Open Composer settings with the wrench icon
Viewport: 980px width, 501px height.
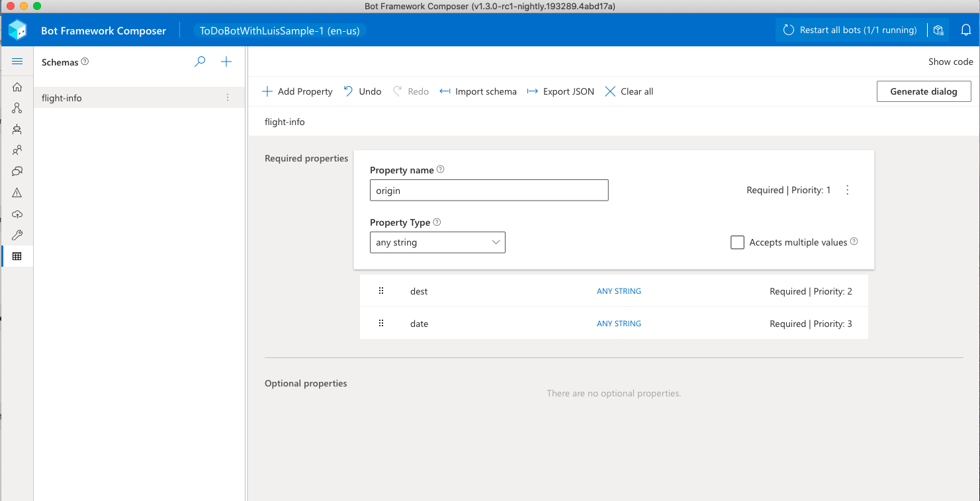[17, 235]
